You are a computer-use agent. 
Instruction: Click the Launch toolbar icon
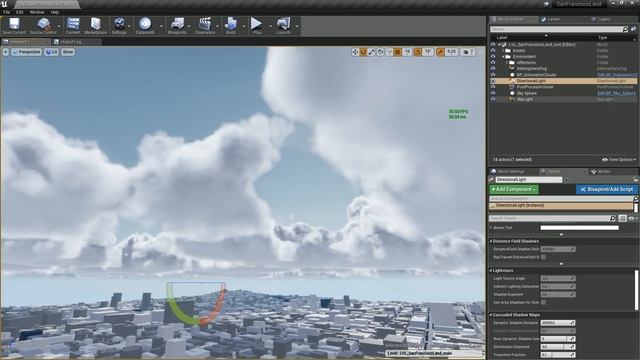[x=283, y=25]
